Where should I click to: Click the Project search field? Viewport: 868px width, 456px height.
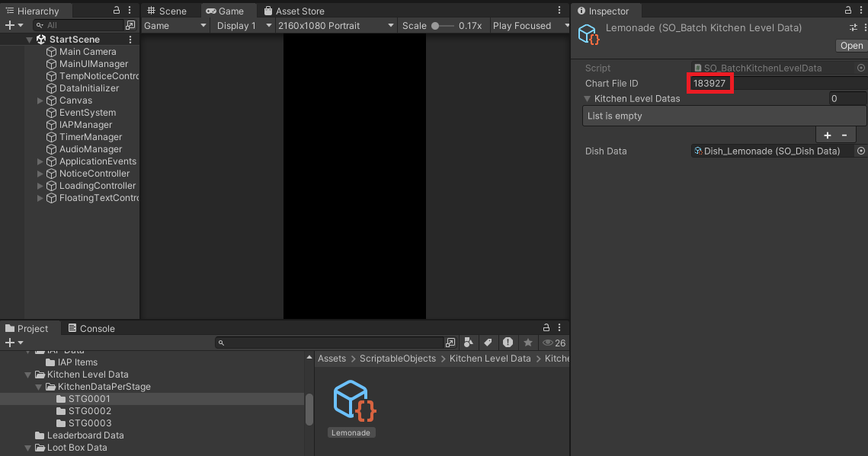click(x=329, y=343)
